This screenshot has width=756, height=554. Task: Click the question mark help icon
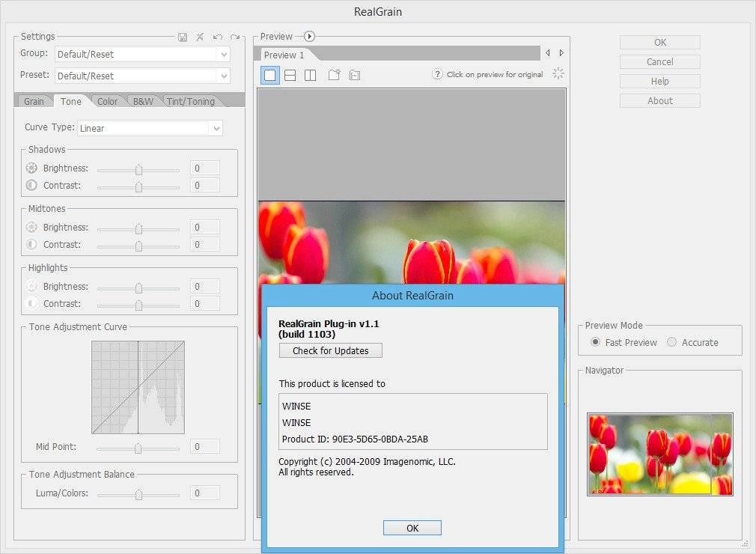(x=437, y=74)
